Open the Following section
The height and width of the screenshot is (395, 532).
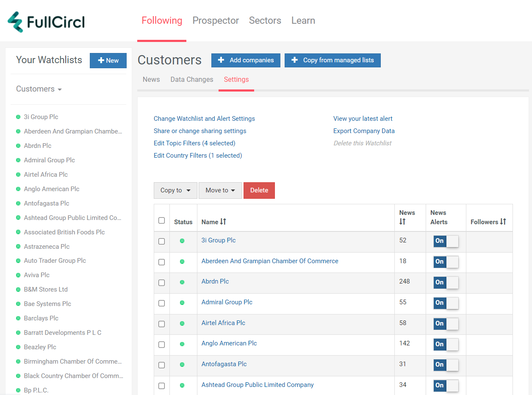click(x=162, y=20)
